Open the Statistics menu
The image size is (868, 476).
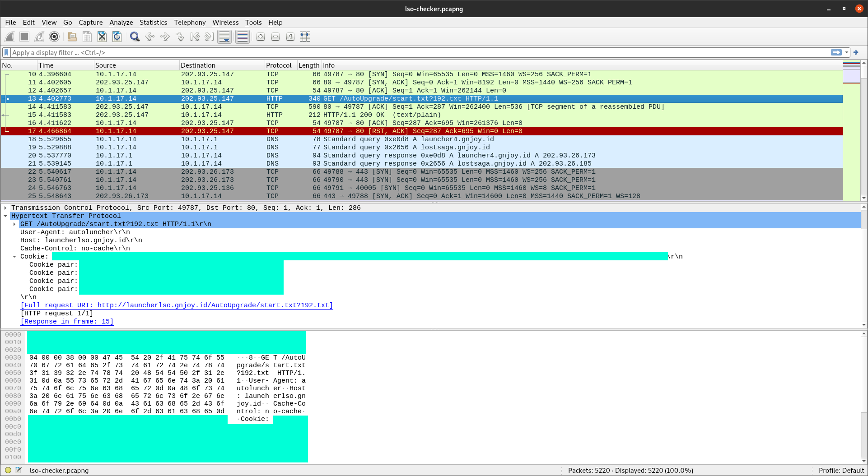click(x=153, y=23)
